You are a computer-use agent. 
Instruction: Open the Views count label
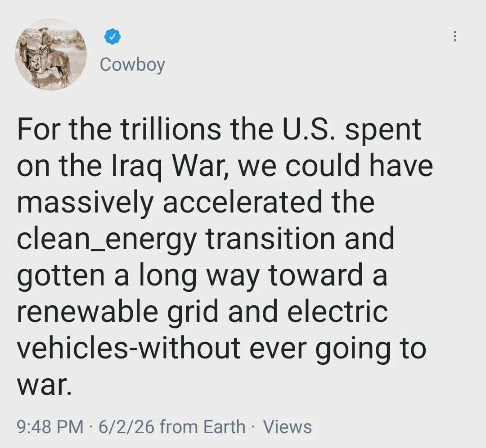[x=287, y=426]
